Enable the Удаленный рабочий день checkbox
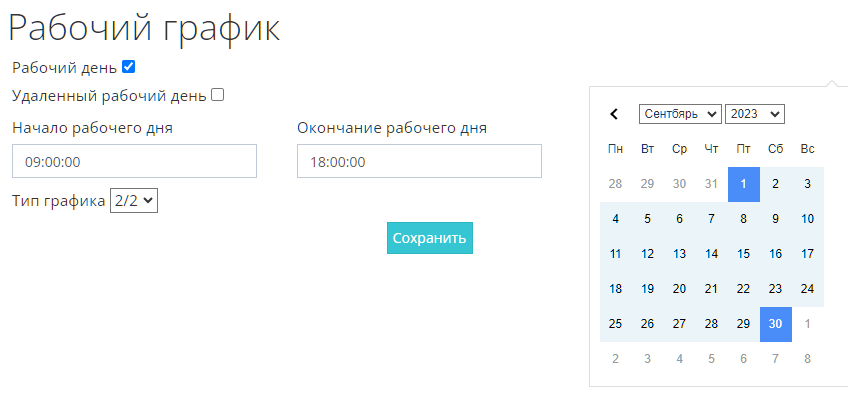 click(217, 96)
